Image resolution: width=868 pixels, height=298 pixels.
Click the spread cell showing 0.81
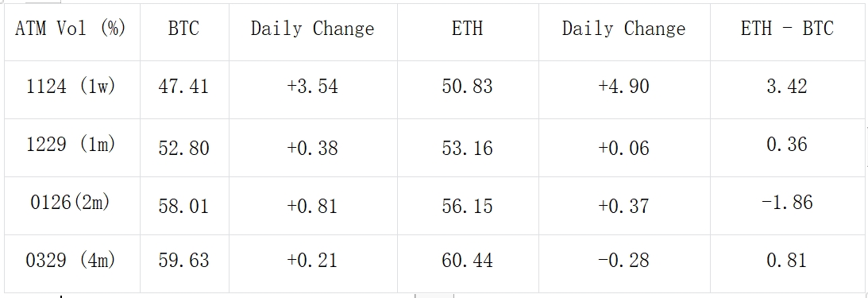pos(787,264)
